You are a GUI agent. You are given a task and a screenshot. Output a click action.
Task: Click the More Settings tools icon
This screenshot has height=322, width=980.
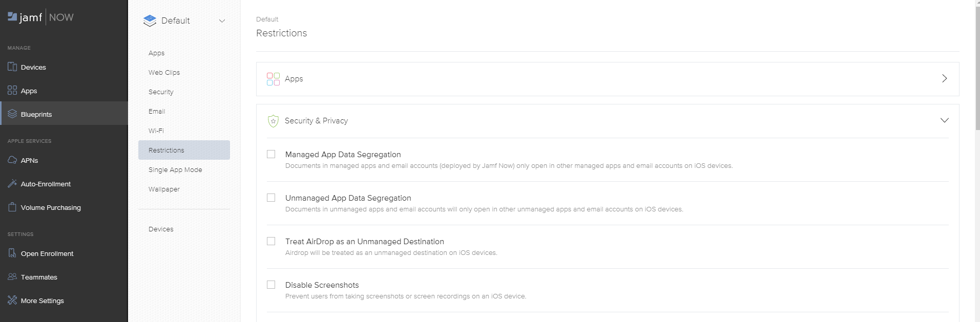(12, 300)
